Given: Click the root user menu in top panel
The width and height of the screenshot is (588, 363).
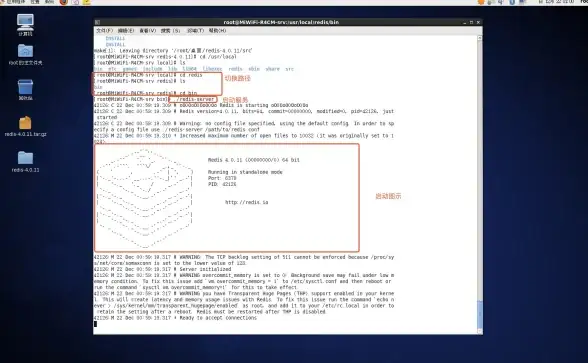Looking at the screenshot, I should [584, 2].
